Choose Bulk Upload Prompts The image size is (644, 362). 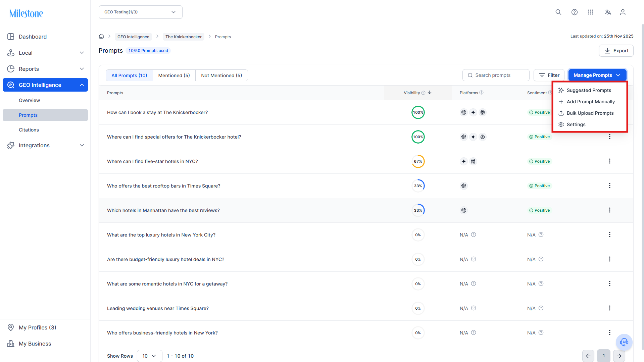(590, 113)
